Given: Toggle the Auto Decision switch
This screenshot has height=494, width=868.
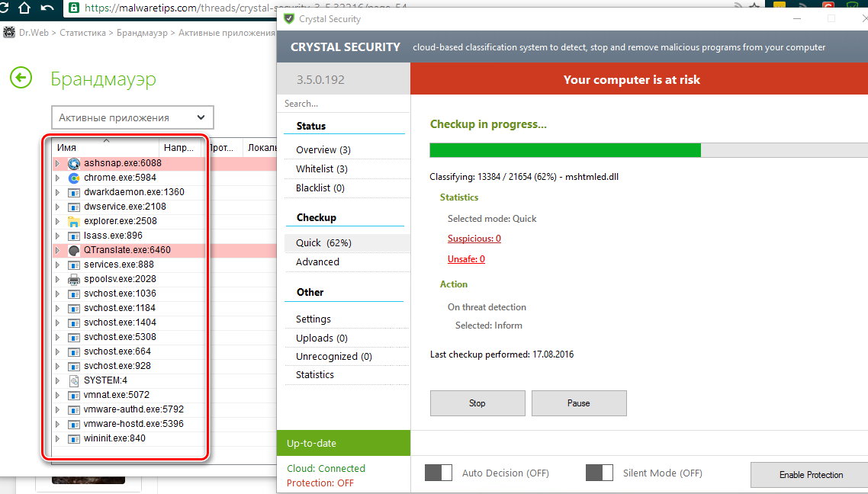Looking at the screenshot, I should (439, 473).
